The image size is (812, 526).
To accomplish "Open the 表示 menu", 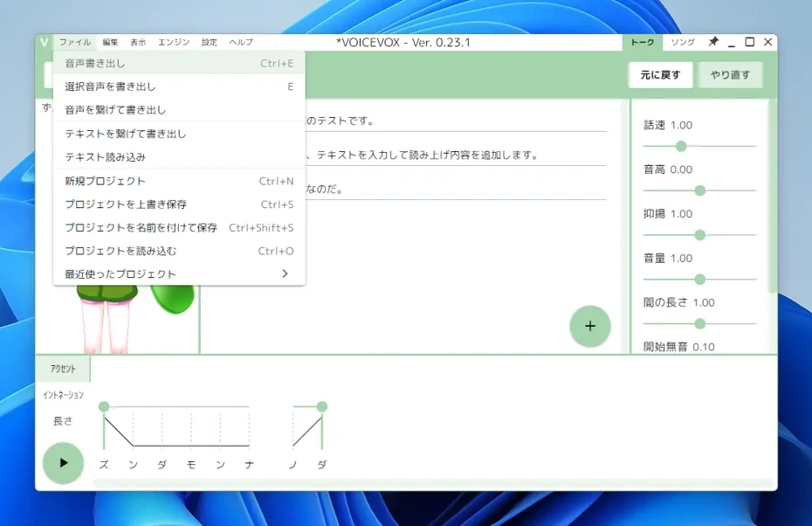I will coord(138,42).
